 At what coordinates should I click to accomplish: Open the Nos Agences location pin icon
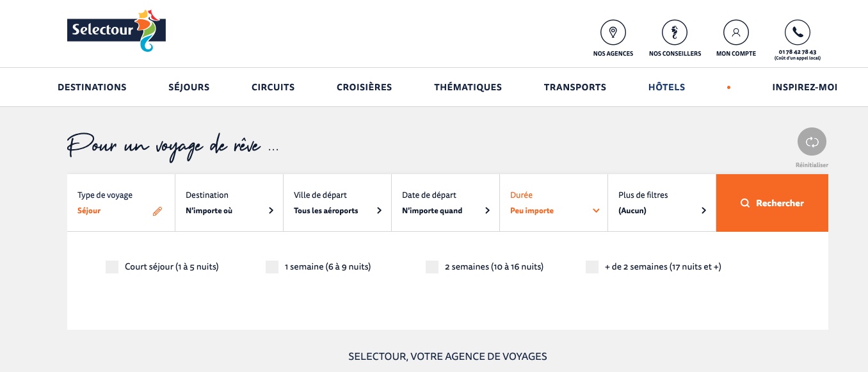613,32
